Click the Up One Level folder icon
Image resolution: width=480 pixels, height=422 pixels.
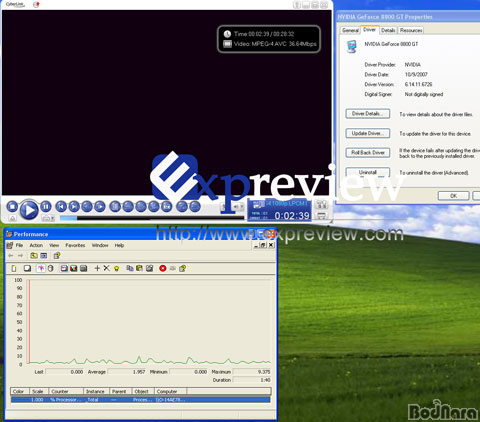coord(34,256)
